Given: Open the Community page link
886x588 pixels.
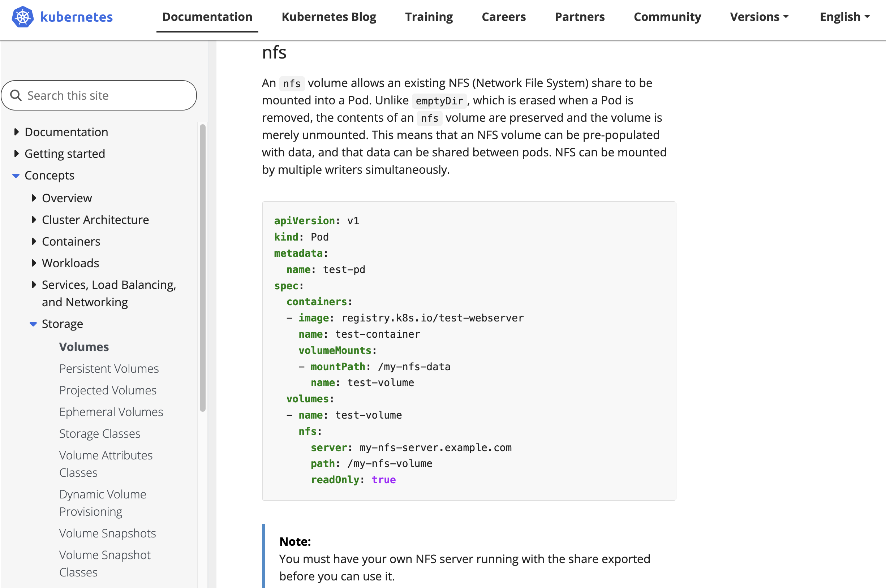Looking at the screenshot, I should tap(667, 17).
